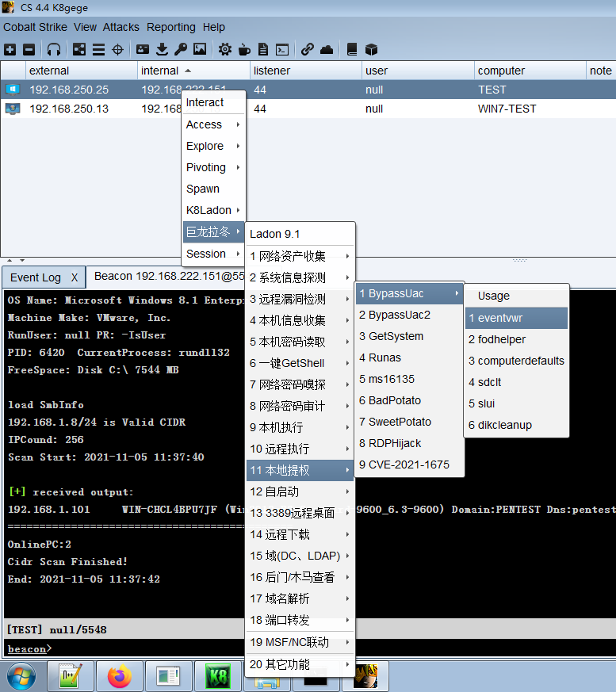
Task: Expand 6 一键GetShell submenu
Action: pos(300,363)
